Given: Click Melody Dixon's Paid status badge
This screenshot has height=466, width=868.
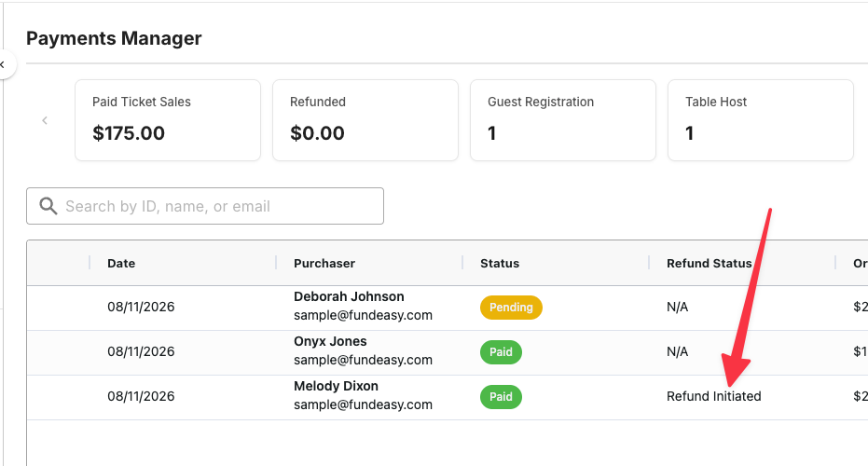Looking at the screenshot, I should point(501,397).
